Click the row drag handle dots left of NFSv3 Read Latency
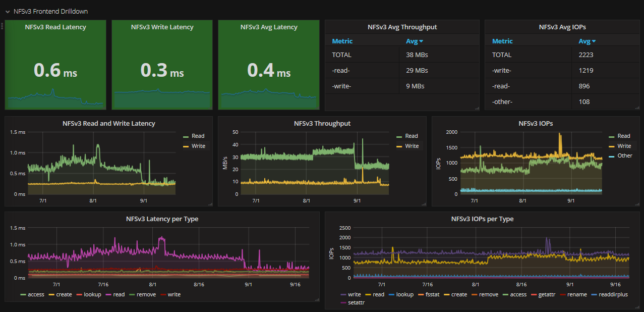 point(2,26)
